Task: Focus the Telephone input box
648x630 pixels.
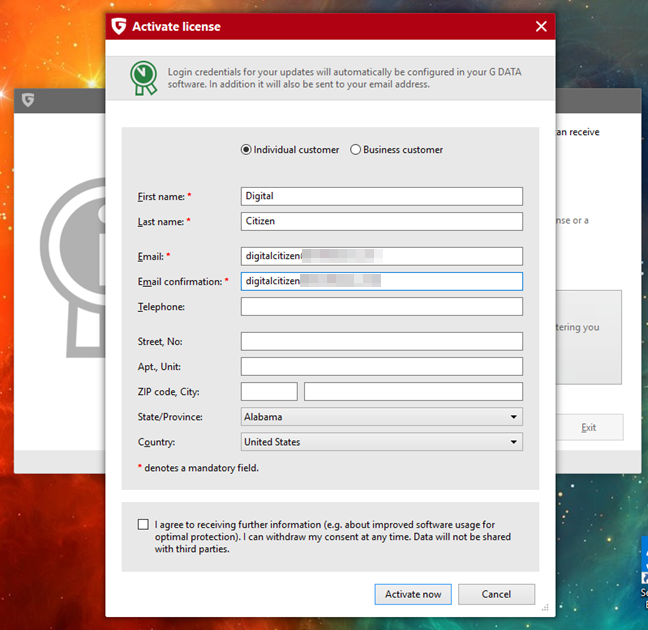Action: (381, 306)
